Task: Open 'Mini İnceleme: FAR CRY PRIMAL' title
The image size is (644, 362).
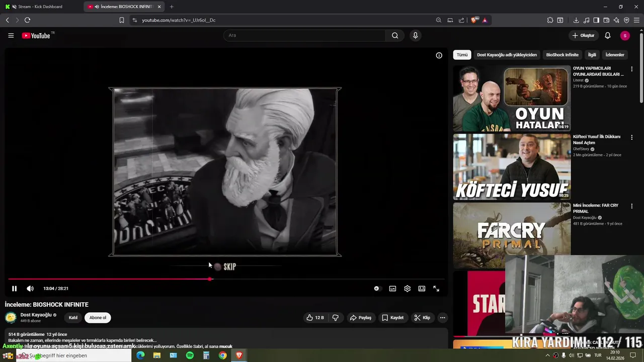Action: (x=596, y=208)
